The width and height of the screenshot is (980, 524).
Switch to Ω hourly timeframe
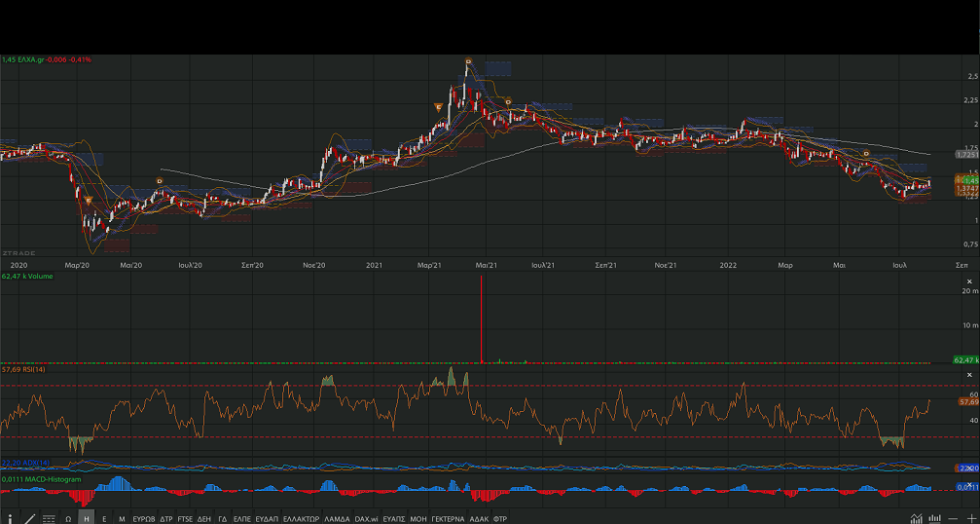68,519
